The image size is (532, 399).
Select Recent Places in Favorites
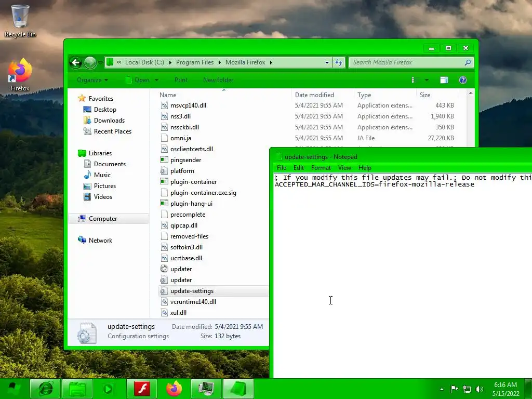112,131
